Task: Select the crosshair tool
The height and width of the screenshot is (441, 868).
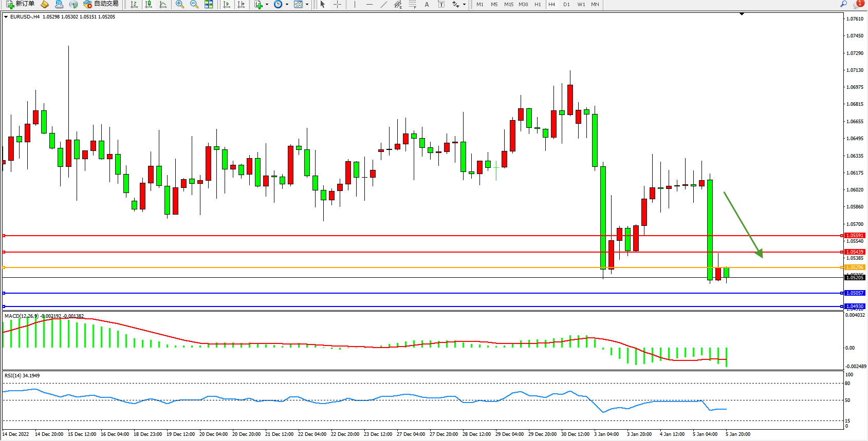Action: [337, 4]
